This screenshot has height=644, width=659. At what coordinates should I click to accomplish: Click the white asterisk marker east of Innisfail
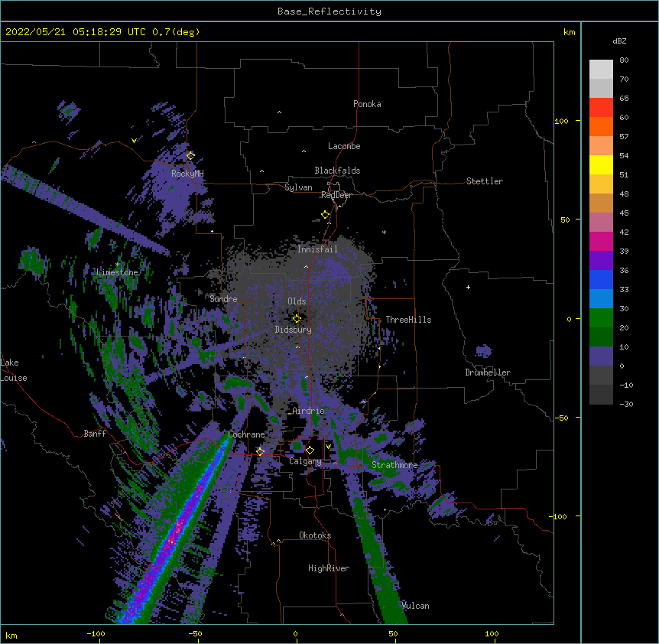(x=384, y=232)
